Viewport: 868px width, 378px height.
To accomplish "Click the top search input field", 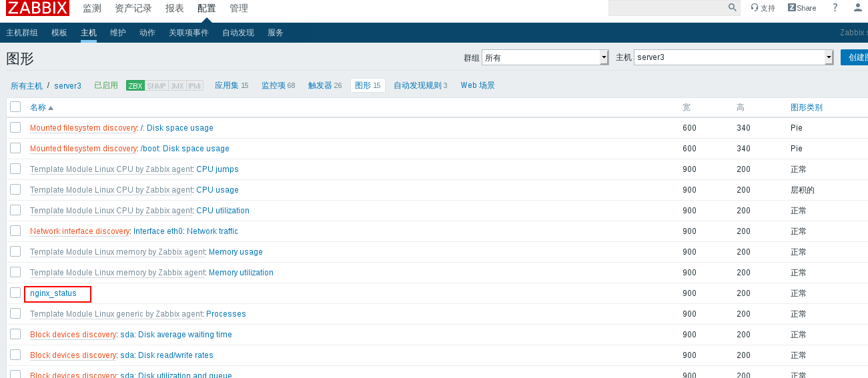I will [668, 8].
